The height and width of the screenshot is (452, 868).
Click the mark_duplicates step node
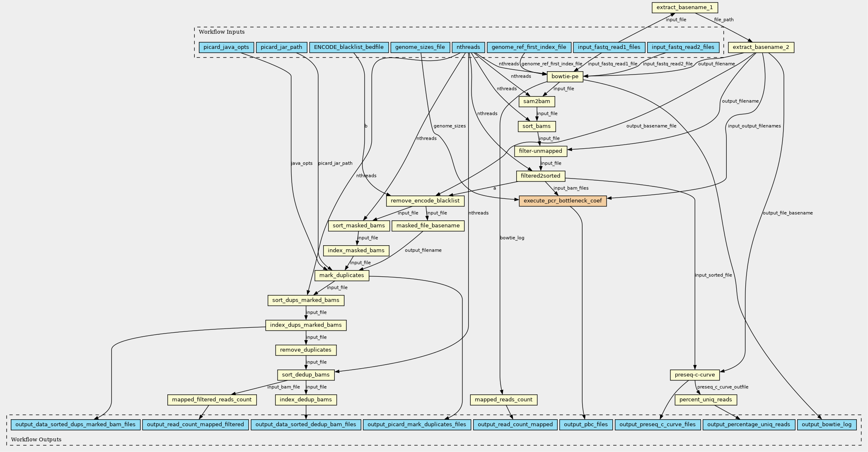pos(341,276)
